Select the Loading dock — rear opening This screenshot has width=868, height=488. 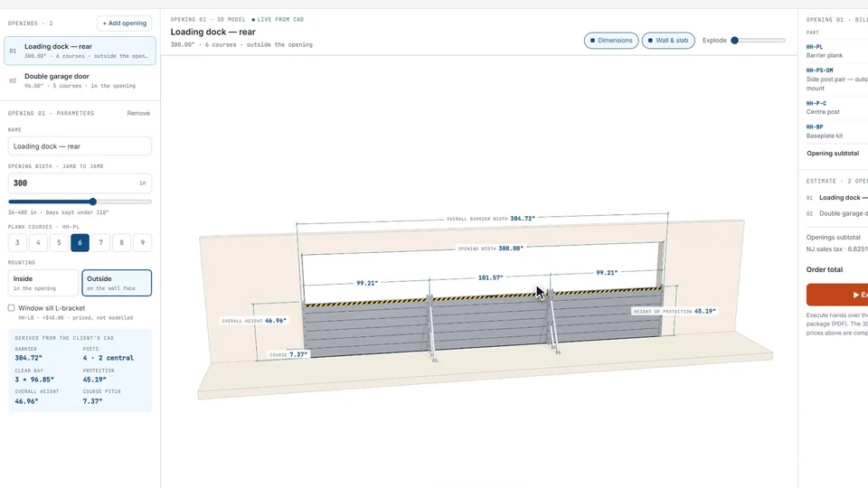80,51
